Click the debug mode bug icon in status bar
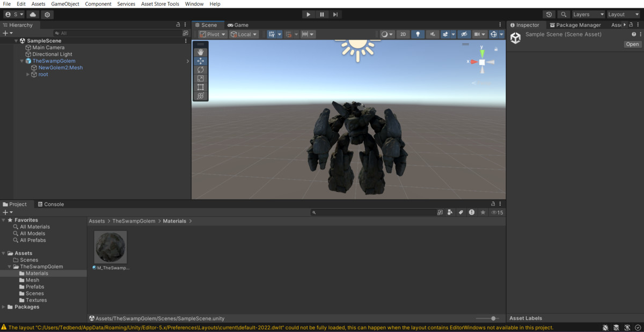The height and width of the screenshot is (332, 644). tap(605, 327)
